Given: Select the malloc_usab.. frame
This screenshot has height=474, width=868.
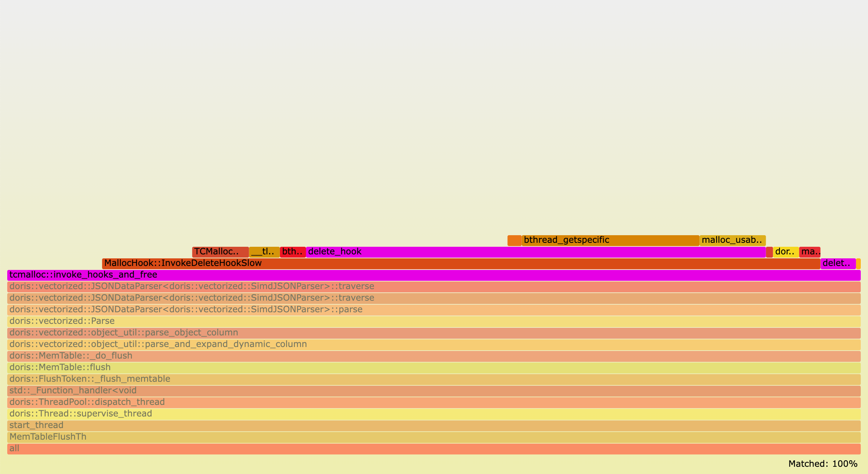Looking at the screenshot, I should point(733,240).
